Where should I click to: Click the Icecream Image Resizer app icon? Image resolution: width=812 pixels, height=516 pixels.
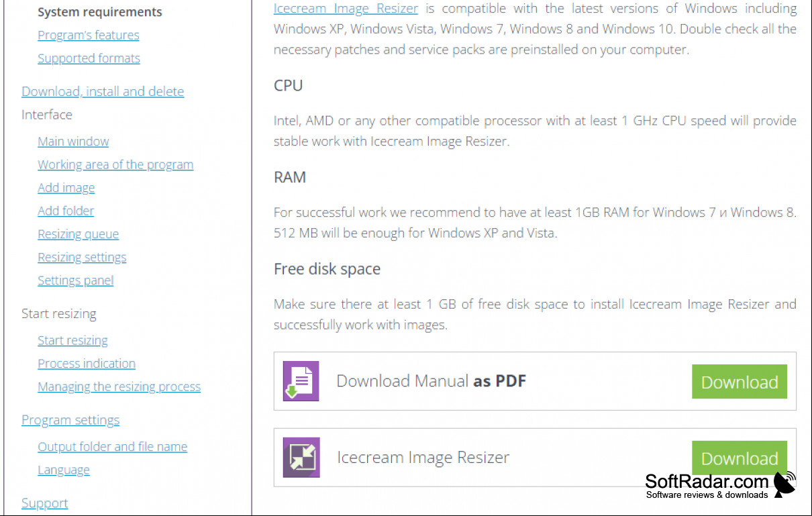(x=301, y=458)
